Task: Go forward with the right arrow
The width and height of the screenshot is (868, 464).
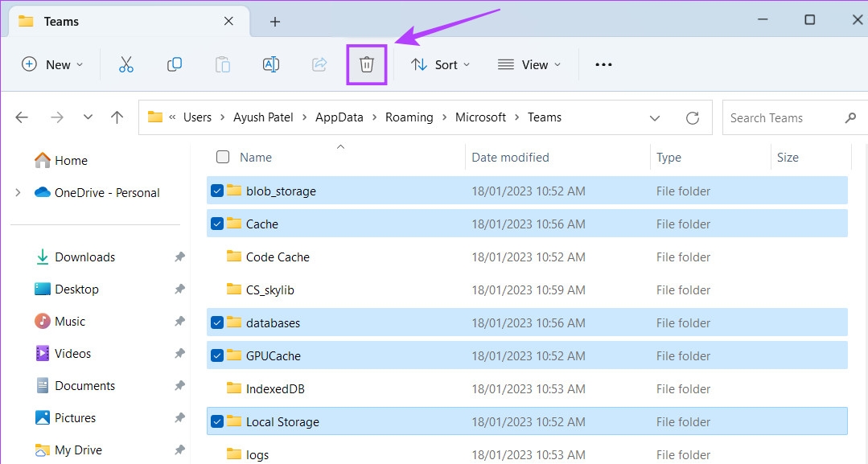Action: pos(56,117)
